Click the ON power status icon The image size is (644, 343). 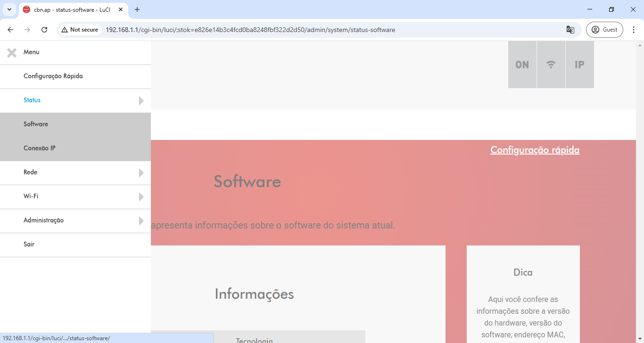pos(522,65)
